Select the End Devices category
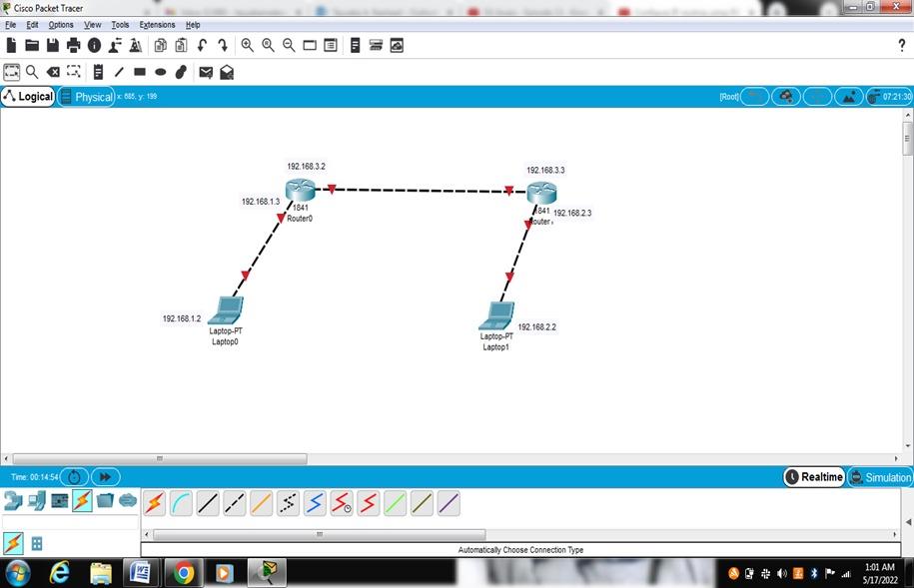Image resolution: width=914 pixels, height=588 pixels. [x=36, y=500]
